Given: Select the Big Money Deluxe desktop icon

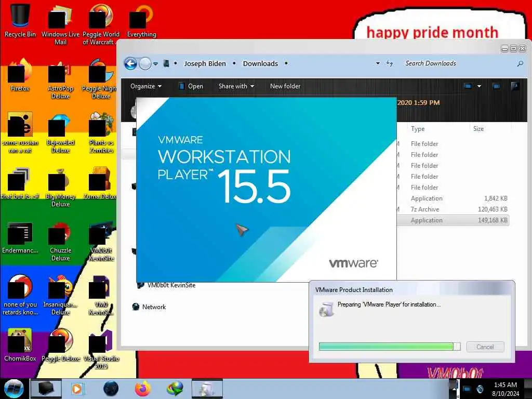Looking at the screenshot, I should [x=60, y=187].
